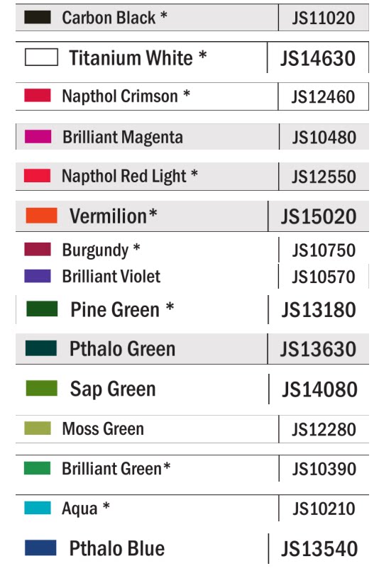Click the Pine Green swatch
The width and height of the screenshot is (384, 588).
(42, 309)
